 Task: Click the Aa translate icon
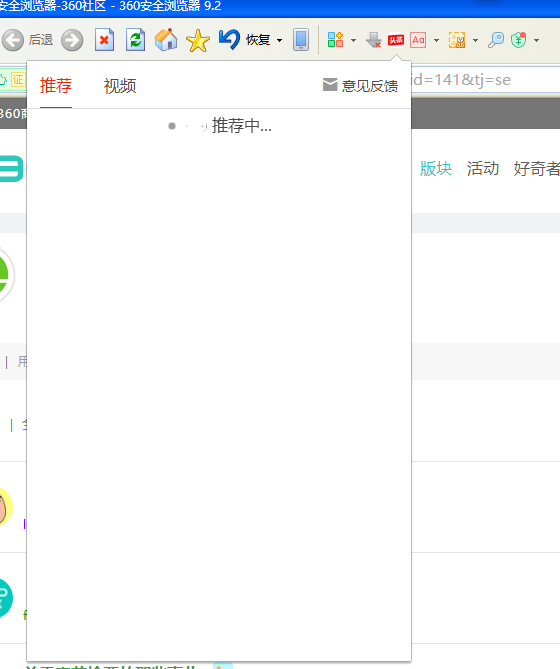point(418,40)
